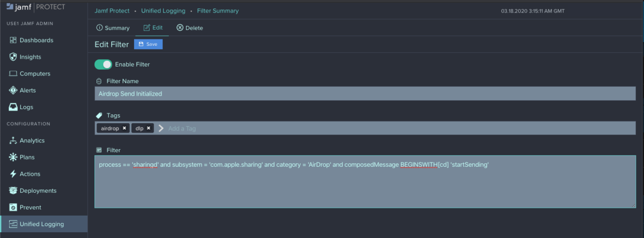Click the Plans gear icon
644x238 pixels.
coord(13,157)
